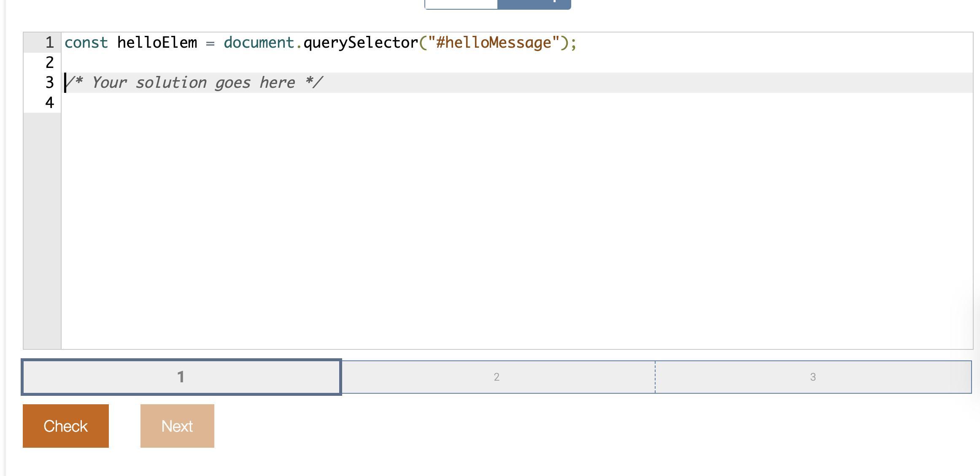Image resolution: width=980 pixels, height=476 pixels.
Task: Click the blue highlighted segment of top control
Action: click(534, 3)
